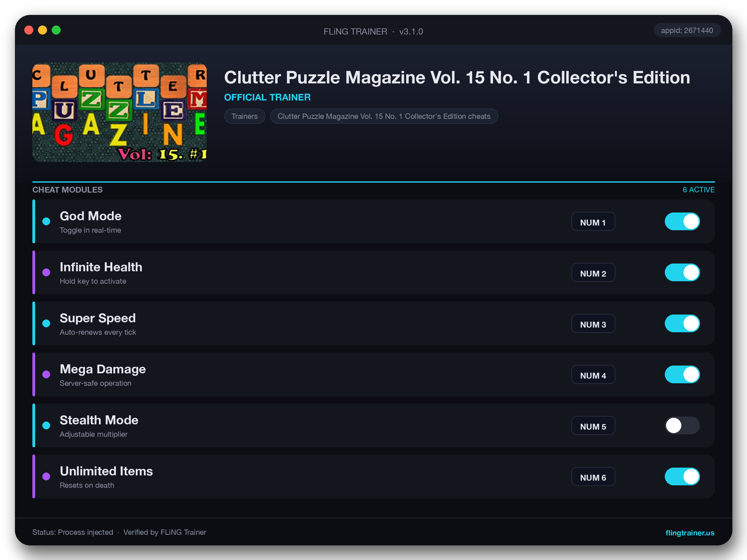Click the NUM 6 hotkey badge
This screenshot has width=747, height=560.
click(x=593, y=476)
